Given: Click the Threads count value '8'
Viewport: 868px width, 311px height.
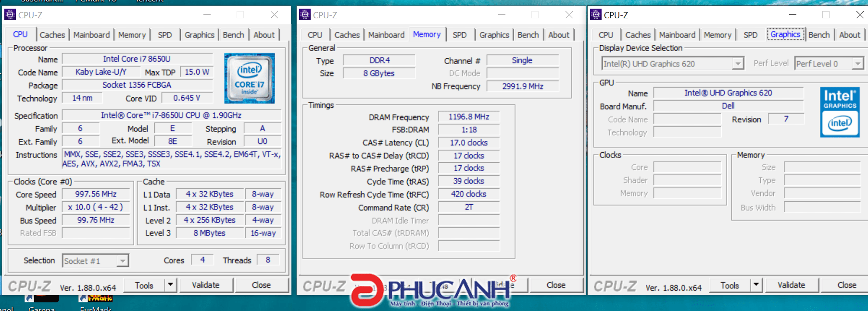Looking at the screenshot, I should tap(268, 260).
